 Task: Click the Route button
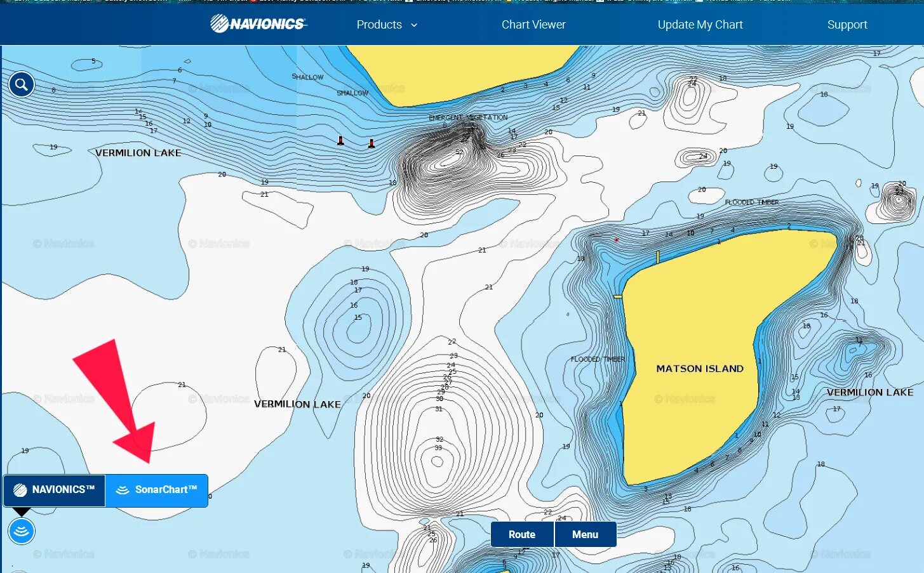522,534
